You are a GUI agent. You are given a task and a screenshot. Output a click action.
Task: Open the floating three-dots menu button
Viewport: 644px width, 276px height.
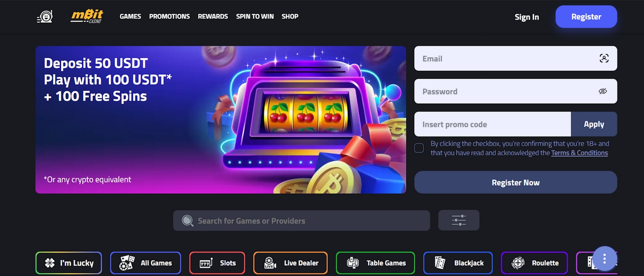click(x=605, y=259)
